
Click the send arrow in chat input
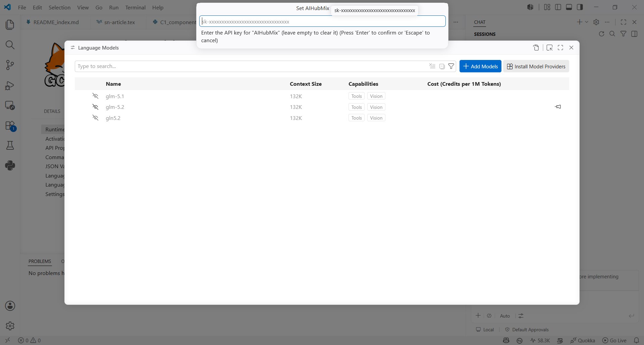pos(632,316)
